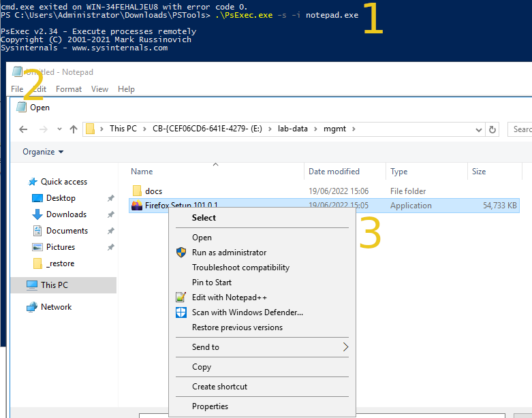Choose Select in context menu
The width and height of the screenshot is (532, 418).
(x=262, y=218)
